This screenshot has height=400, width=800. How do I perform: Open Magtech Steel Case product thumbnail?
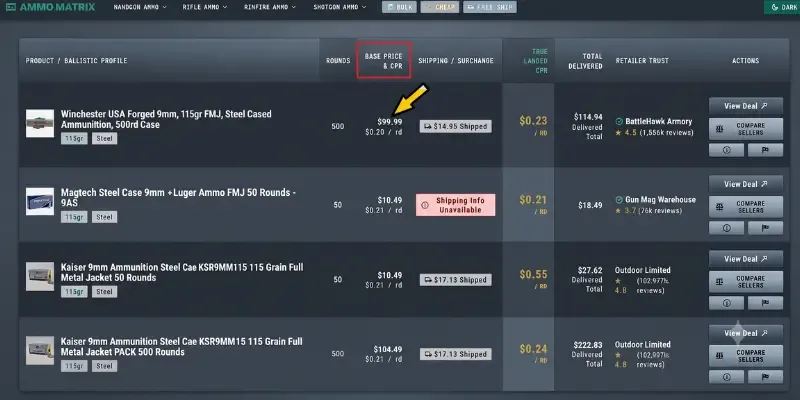[x=40, y=202]
